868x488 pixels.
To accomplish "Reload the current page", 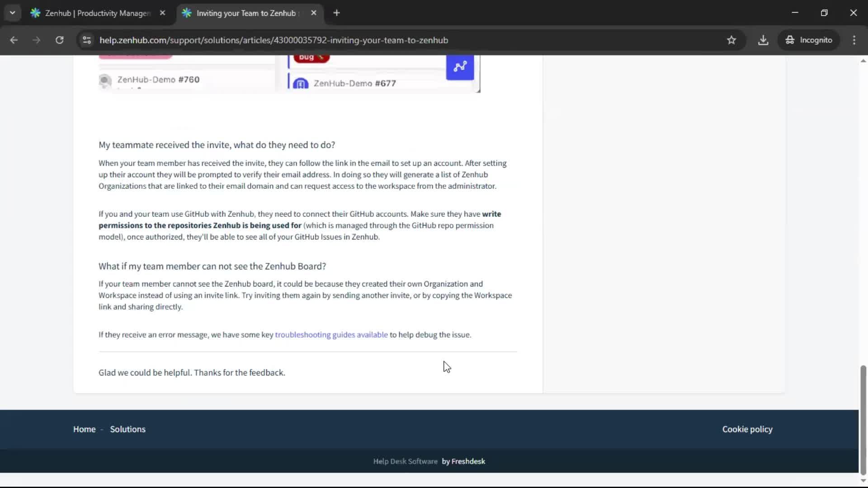I will [59, 40].
